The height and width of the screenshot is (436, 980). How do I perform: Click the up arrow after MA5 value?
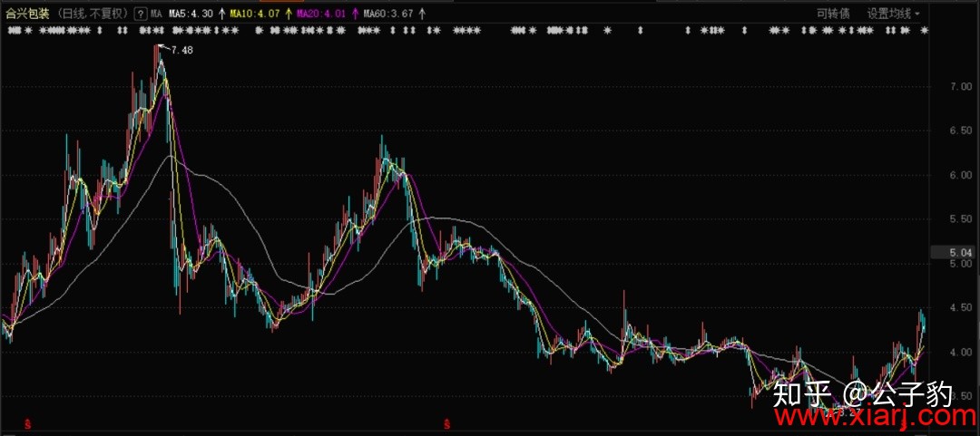221,14
